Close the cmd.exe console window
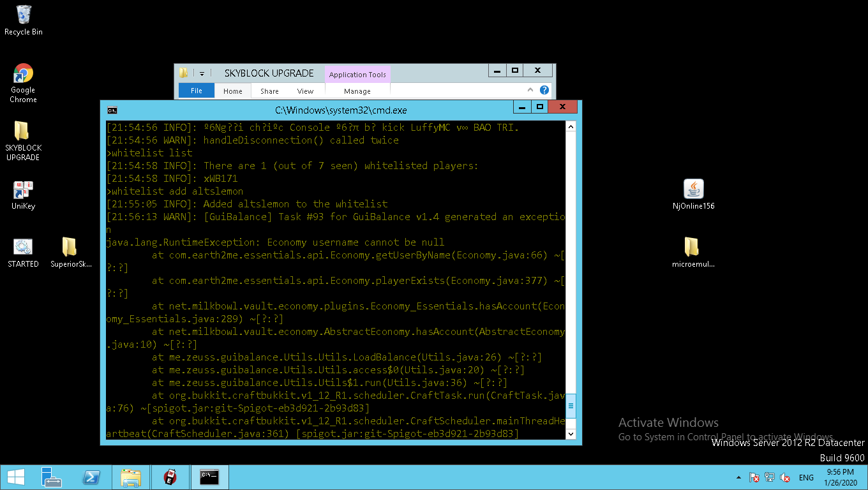This screenshot has height=490, width=868. (x=564, y=107)
